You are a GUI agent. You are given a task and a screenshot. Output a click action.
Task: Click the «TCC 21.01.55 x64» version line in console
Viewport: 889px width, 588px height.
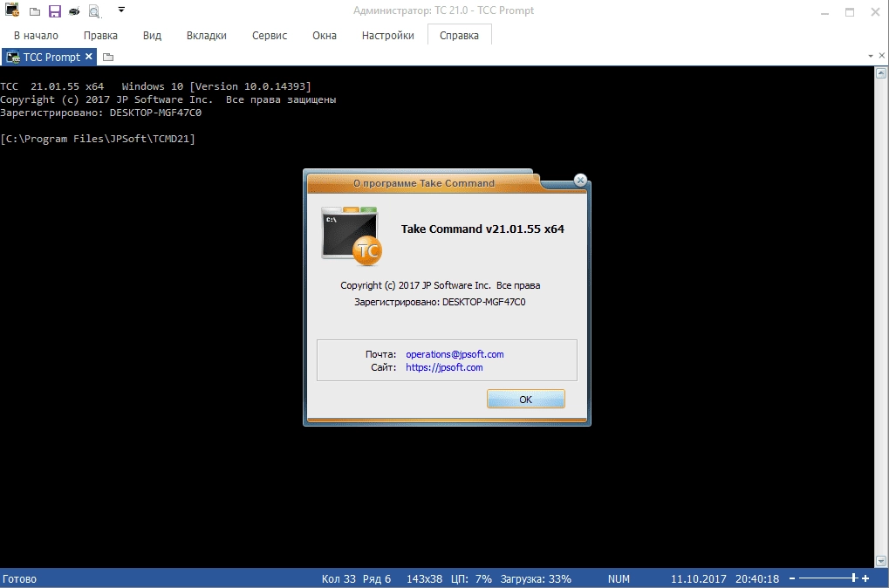[156, 86]
